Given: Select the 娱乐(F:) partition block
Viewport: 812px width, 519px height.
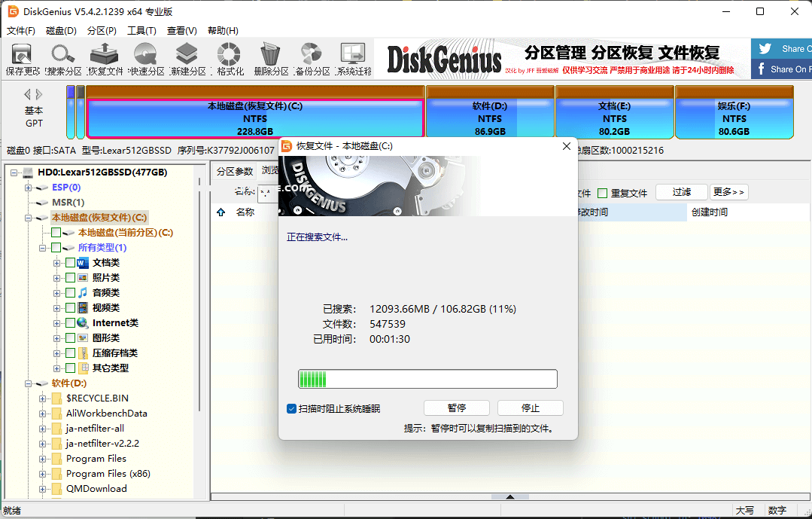Looking at the screenshot, I should pos(734,118).
